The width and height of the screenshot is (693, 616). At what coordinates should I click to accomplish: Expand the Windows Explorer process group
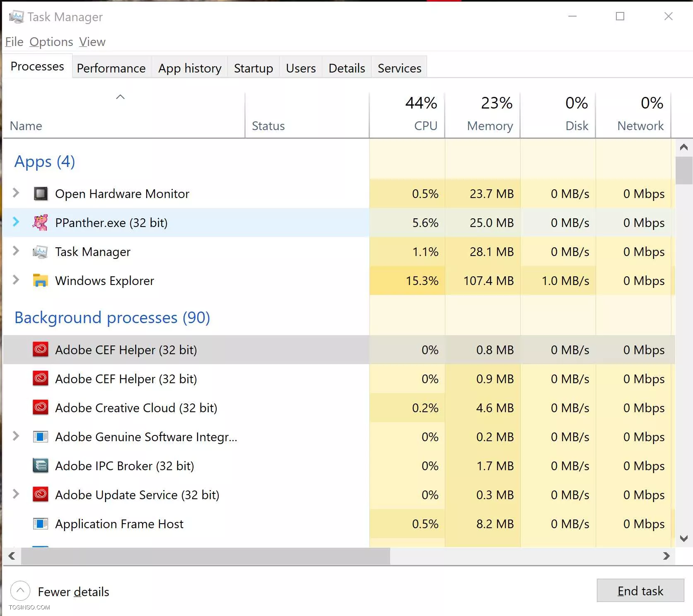[16, 280]
